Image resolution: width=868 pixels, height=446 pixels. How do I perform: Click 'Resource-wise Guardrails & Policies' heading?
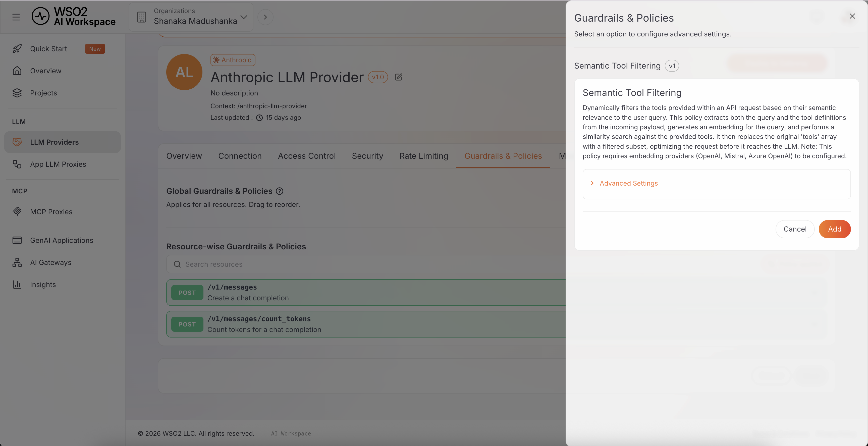tap(236, 246)
